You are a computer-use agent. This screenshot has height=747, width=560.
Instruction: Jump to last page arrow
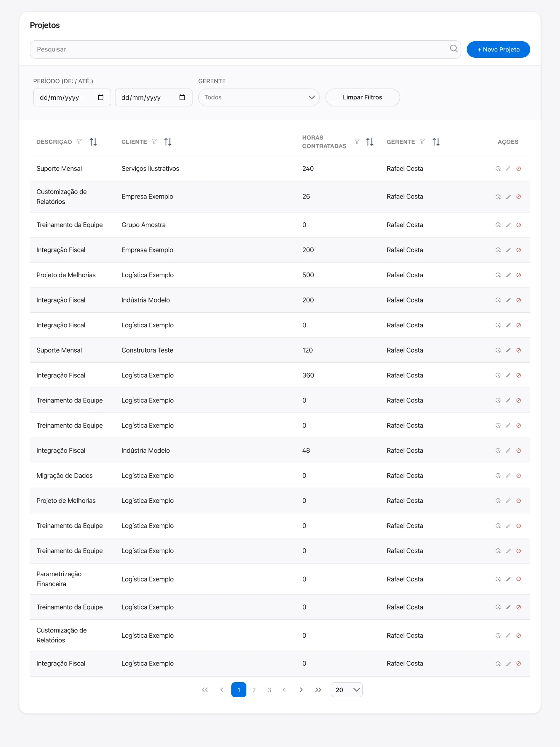pyautogui.click(x=318, y=690)
